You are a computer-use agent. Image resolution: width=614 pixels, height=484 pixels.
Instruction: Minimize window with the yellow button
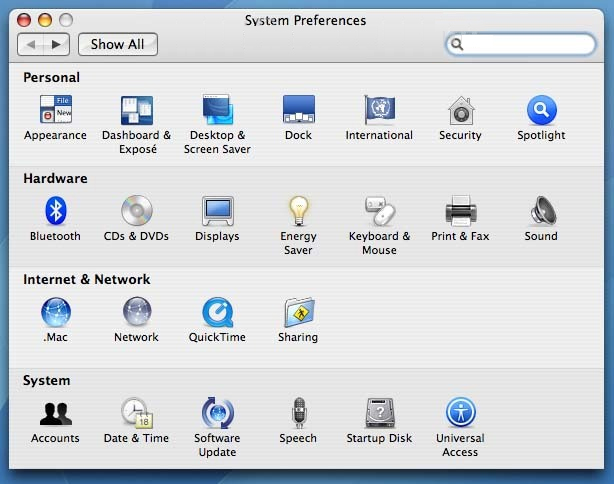click(x=45, y=20)
